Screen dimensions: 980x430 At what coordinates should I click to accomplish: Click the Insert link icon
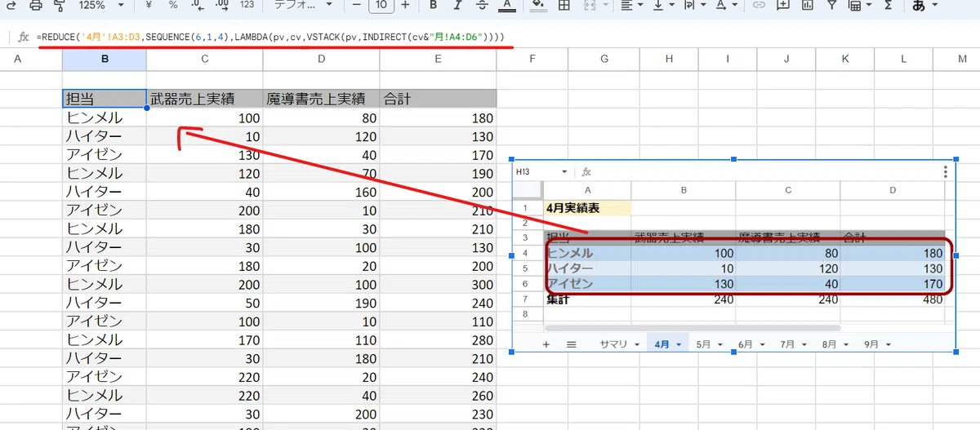[x=759, y=5]
